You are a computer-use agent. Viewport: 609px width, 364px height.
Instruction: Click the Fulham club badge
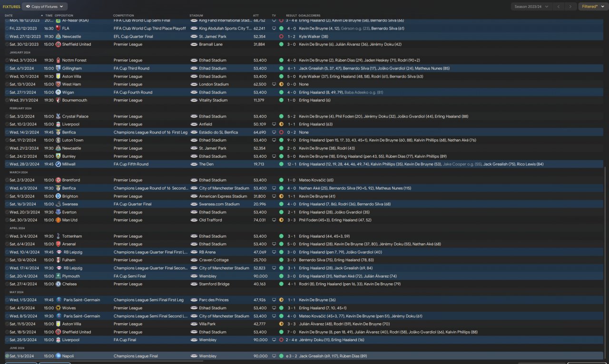[x=58, y=260]
